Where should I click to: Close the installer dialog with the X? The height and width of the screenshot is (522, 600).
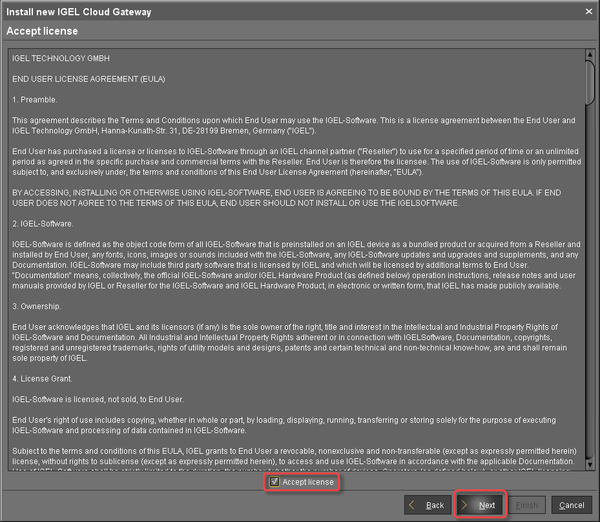(587, 9)
